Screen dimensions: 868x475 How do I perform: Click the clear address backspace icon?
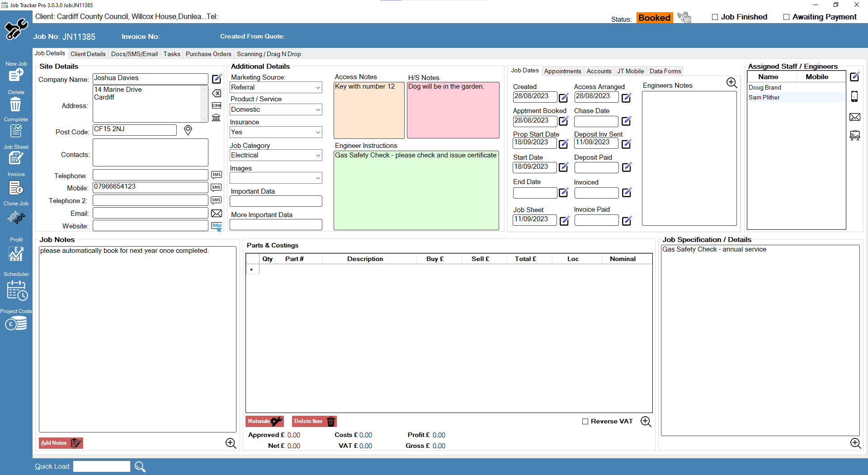point(217,93)
